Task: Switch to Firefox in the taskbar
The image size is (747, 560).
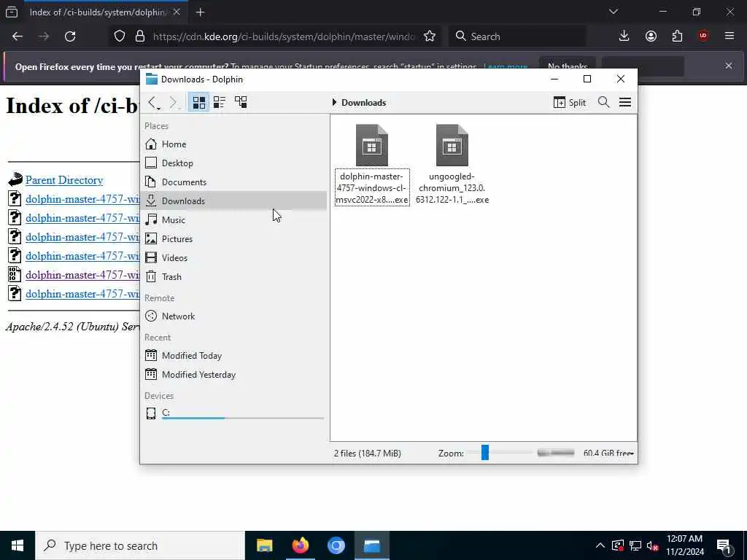Action: [300, 545]
